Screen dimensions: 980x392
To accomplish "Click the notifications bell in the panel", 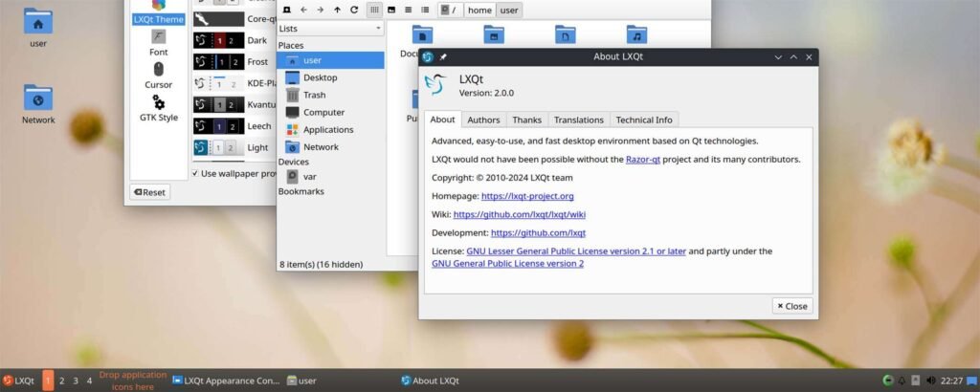I will [902, 381].
